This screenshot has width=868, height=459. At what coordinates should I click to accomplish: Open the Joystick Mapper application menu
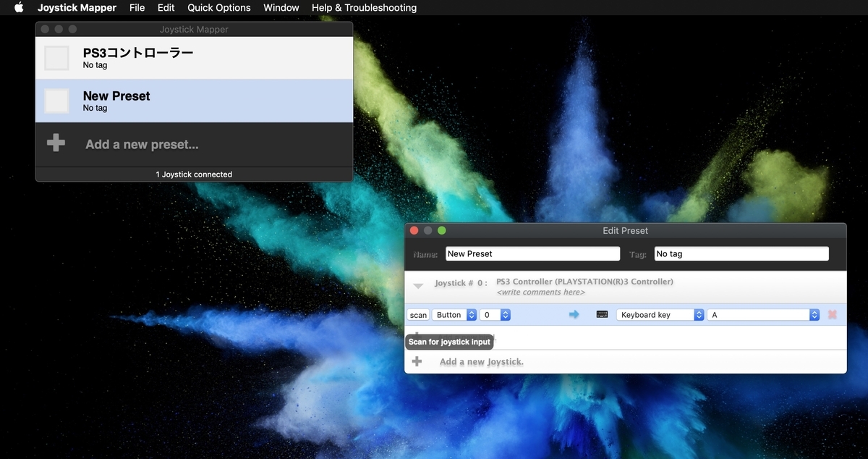[x=77, y=8]
